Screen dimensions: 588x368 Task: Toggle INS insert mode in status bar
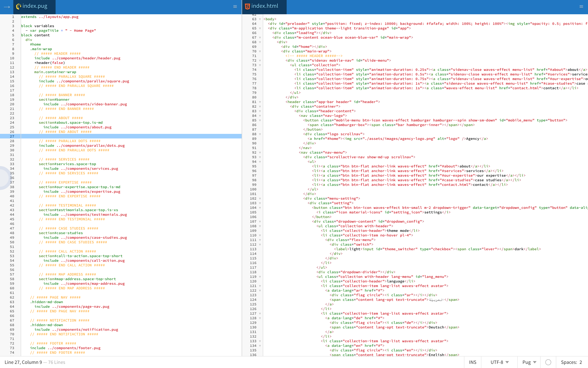473,362
